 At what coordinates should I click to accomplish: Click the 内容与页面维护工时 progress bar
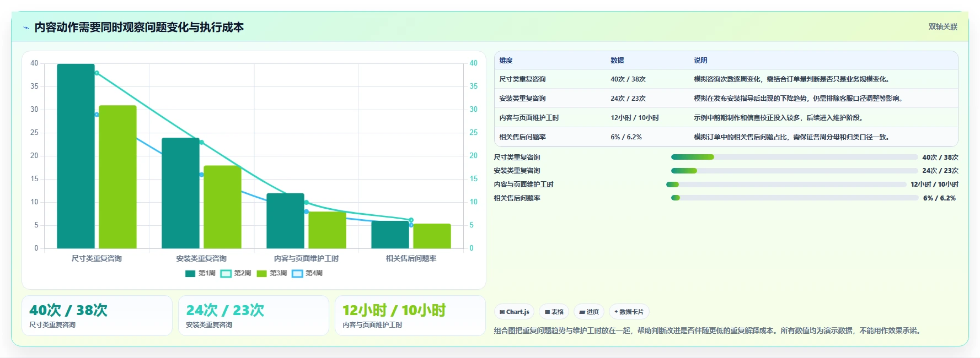(x=786, y=185)
